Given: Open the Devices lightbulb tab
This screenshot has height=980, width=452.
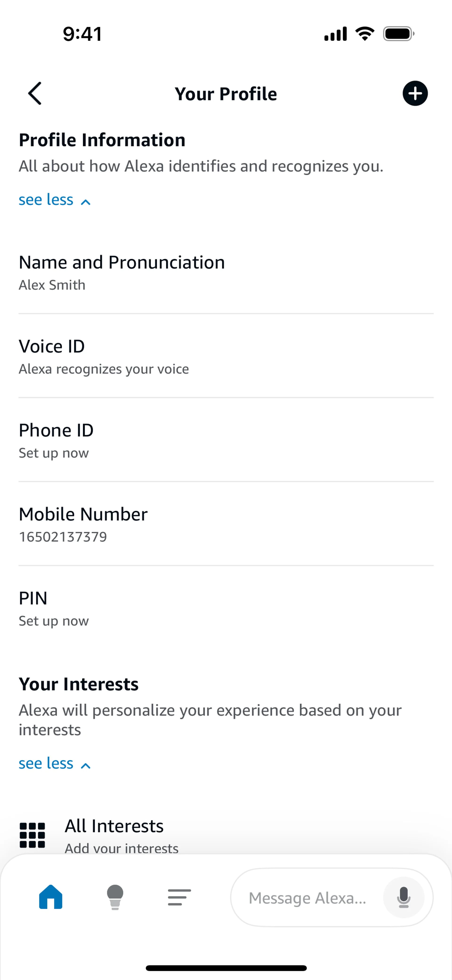Looking at the screenshot, I should coord(115,897).
